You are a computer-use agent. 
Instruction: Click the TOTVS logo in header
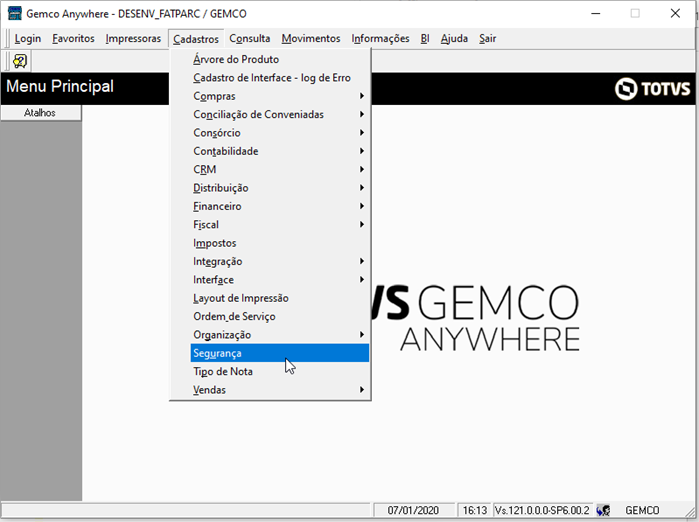coord(653,89)
